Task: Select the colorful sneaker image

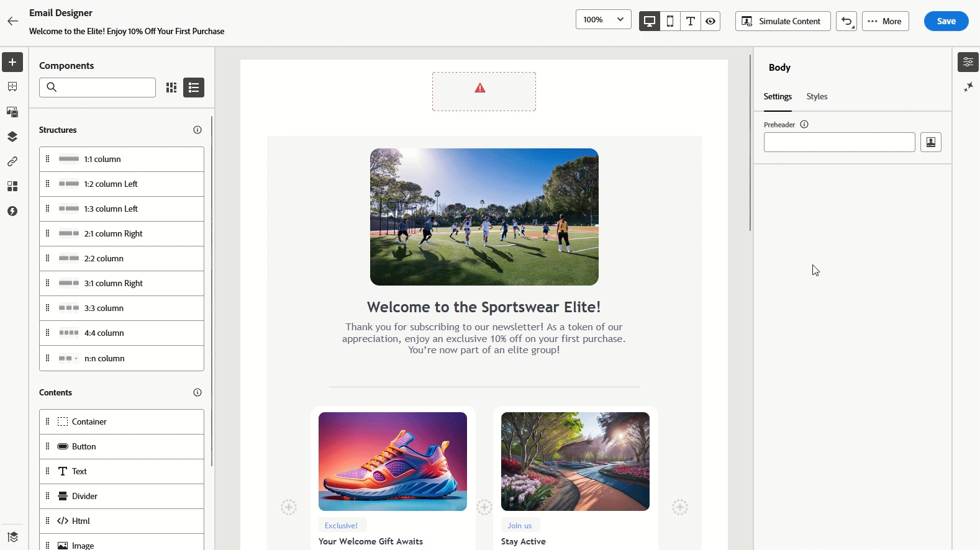Action: click(392, 461)
